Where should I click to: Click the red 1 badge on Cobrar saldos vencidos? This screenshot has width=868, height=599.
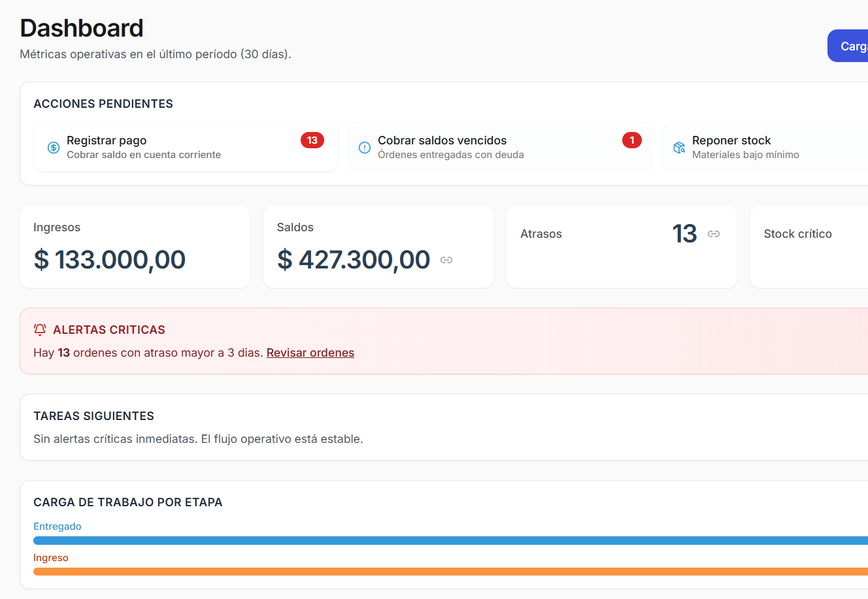(632, 140)
